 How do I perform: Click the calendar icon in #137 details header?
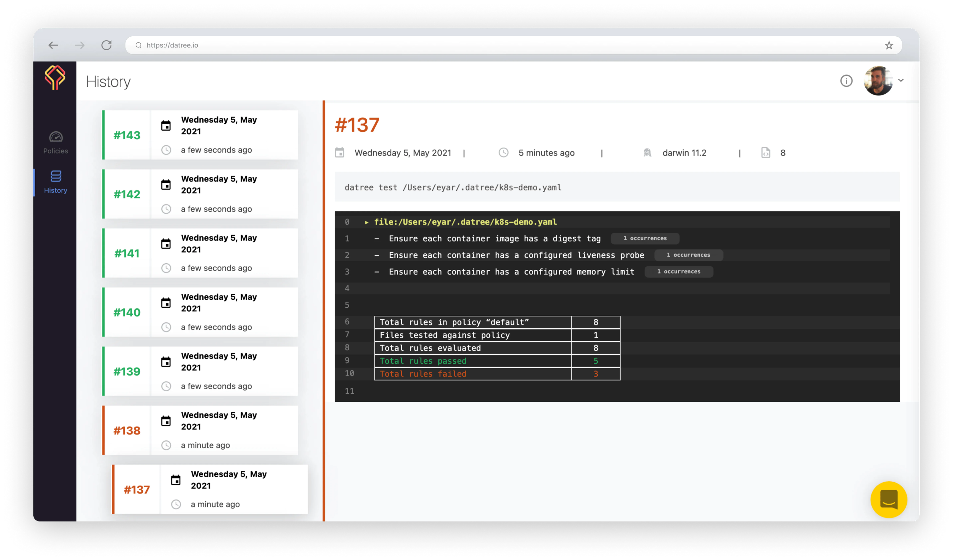click(340, 153)
